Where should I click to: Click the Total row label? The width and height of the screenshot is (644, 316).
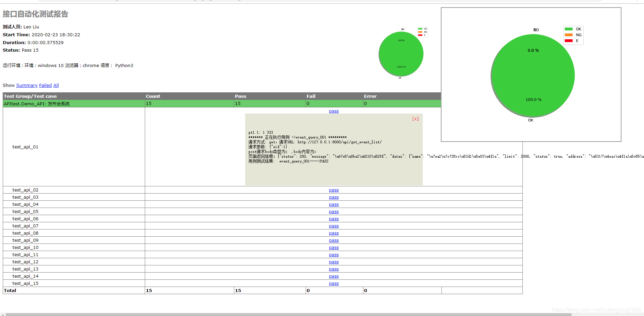tap(10, 291)
